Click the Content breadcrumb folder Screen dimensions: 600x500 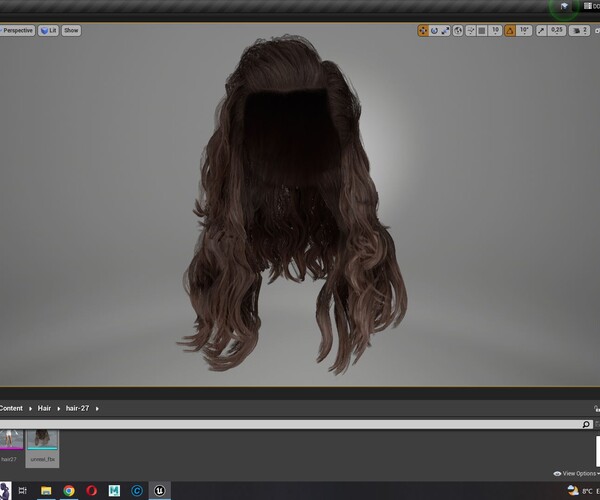tap(11, 408)
